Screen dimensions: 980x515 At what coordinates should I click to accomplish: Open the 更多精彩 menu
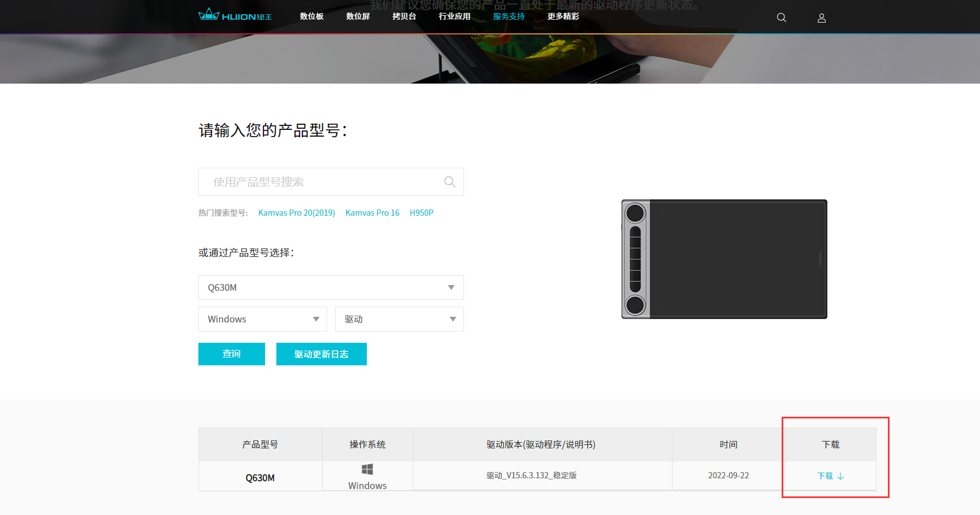(563, 16)
